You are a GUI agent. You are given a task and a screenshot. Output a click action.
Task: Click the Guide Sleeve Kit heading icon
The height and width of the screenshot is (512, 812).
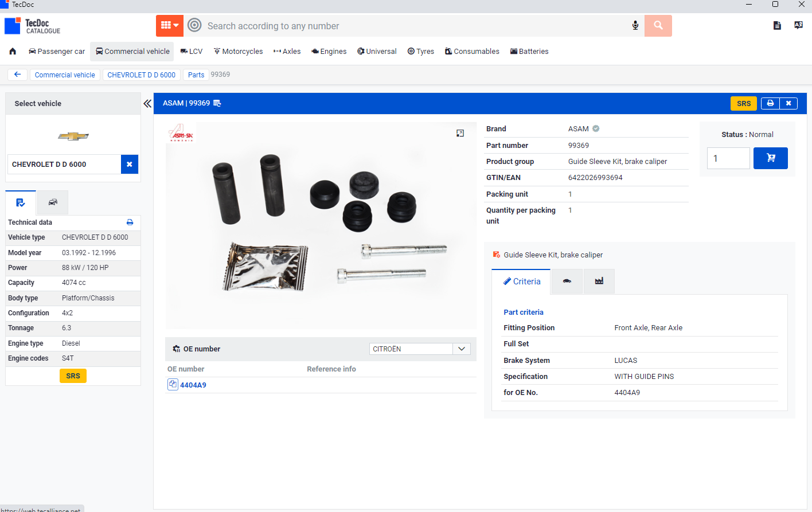pyautogui.click(x=497, y=255)
